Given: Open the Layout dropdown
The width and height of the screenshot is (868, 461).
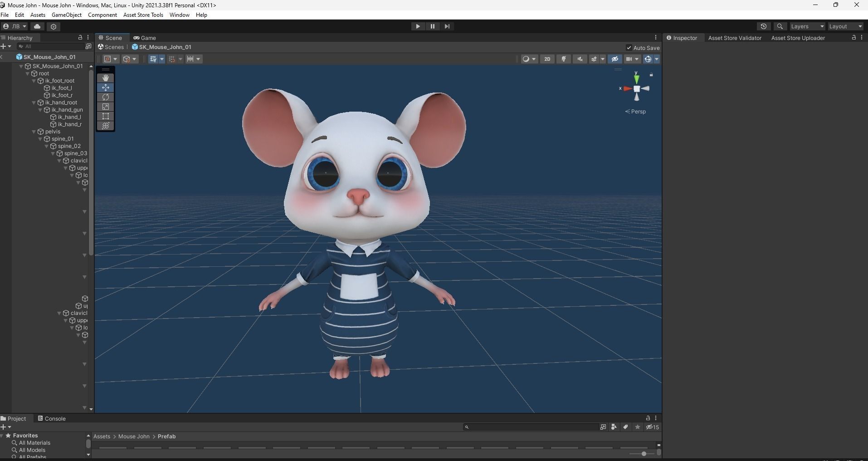Looking at the screenshot, I should pos(846,26).
